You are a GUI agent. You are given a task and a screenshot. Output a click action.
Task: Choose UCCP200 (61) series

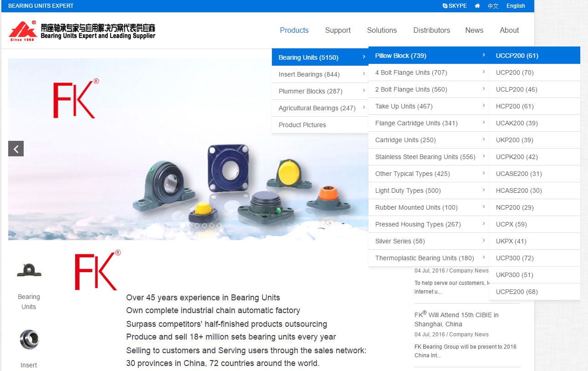[x=535, y=56]
